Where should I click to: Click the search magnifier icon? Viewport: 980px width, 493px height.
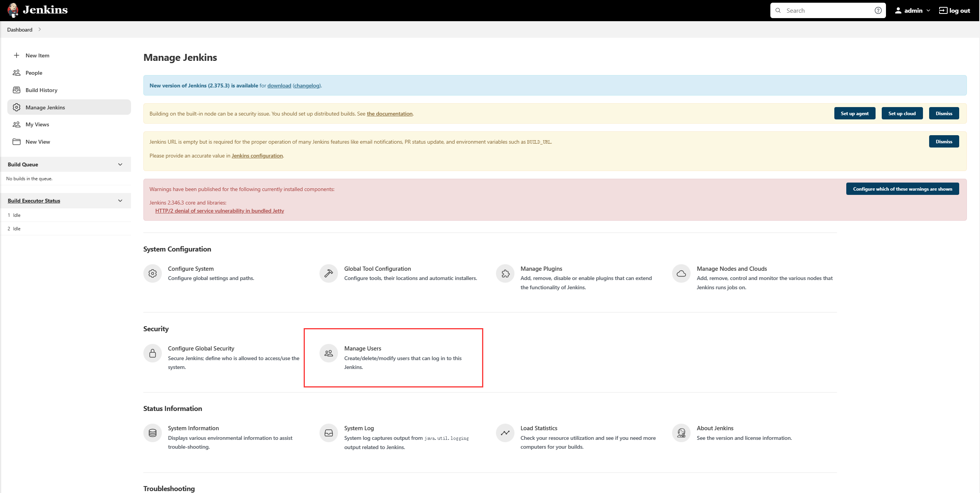pyautogui.click(x=778, y=10)
